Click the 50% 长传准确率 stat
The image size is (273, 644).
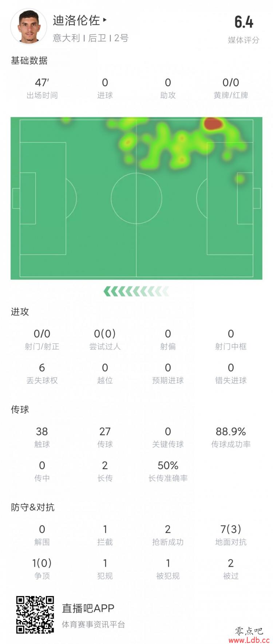[x=168, y=471]
